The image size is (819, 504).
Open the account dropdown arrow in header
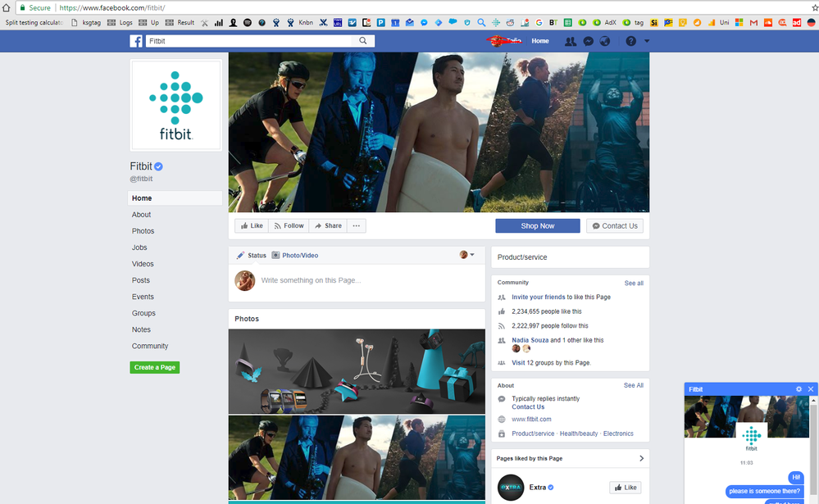click(x=647, y=41)
